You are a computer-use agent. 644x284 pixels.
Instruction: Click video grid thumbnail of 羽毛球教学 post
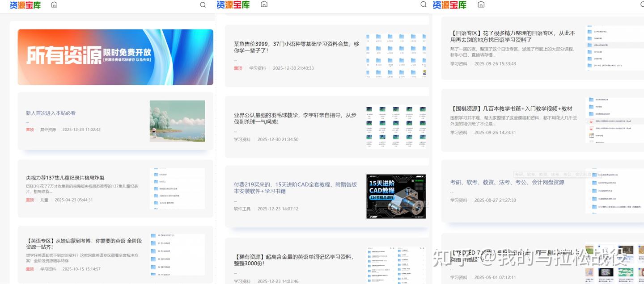click(x=396, y=127)
